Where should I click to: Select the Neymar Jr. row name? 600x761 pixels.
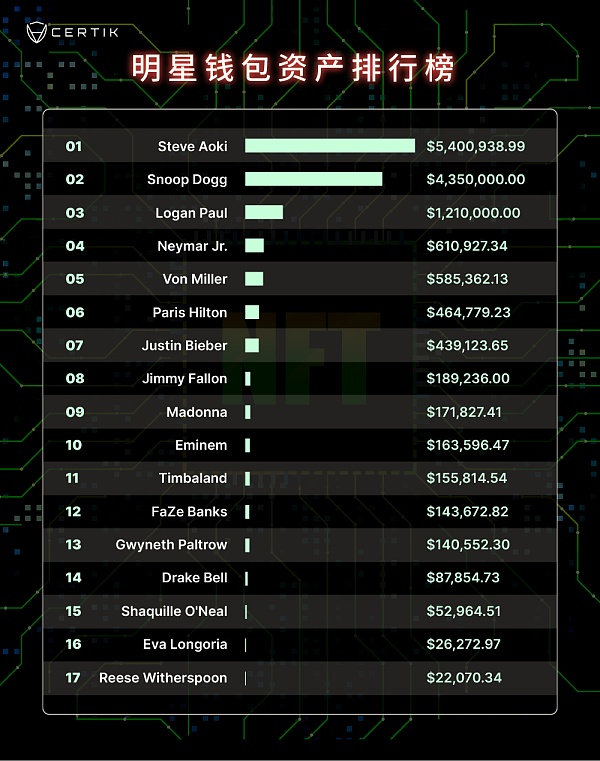click(192, 246)
